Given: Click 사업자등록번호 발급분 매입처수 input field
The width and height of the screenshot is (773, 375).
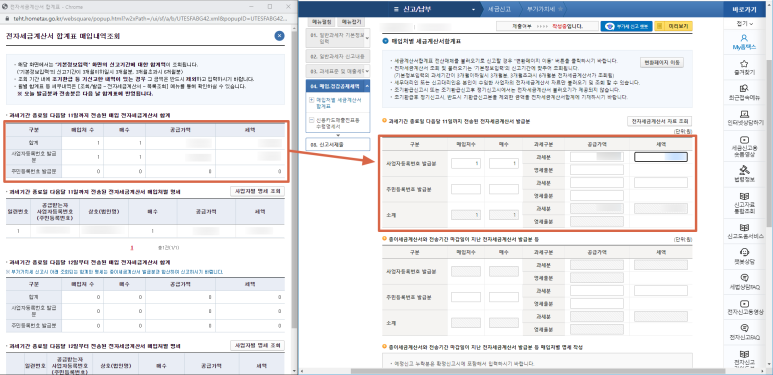Looking at the screenshot, I should (x=466, y=164).
